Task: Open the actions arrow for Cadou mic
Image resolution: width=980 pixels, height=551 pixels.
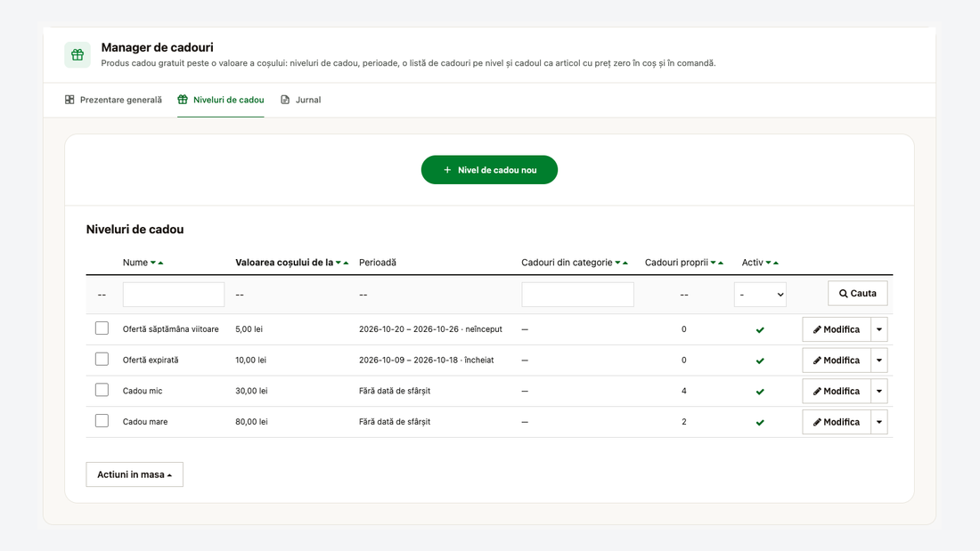Action: click(x=879, y=391)
